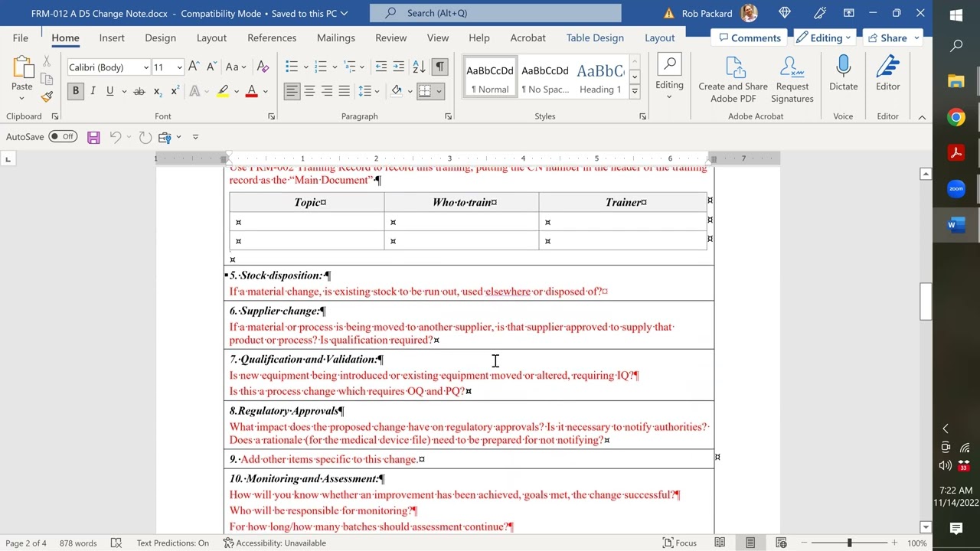Click the Share button
This screenshot has height=551, width=980.
893,37
